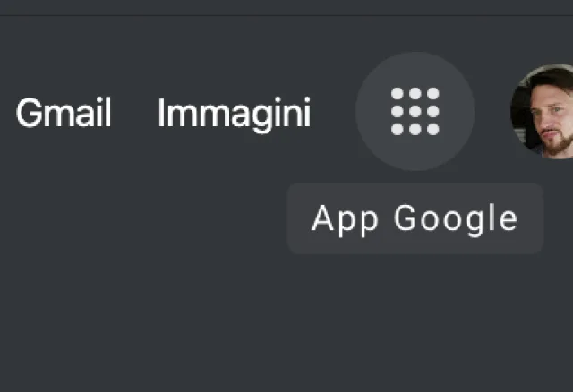Open the Google apps grid icon
This screenshot has width=573, height=392.
pyautogui.click(x=415, y=112)
